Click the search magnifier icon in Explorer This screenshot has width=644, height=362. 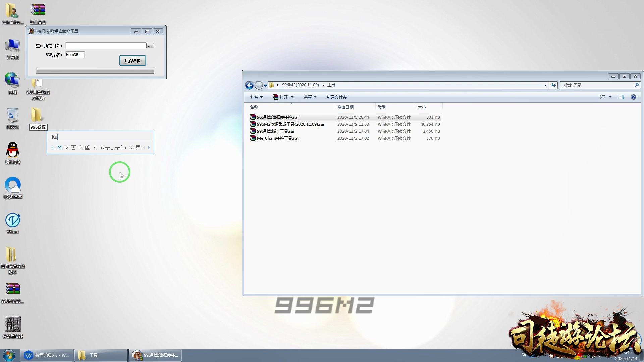pos(636,85)
